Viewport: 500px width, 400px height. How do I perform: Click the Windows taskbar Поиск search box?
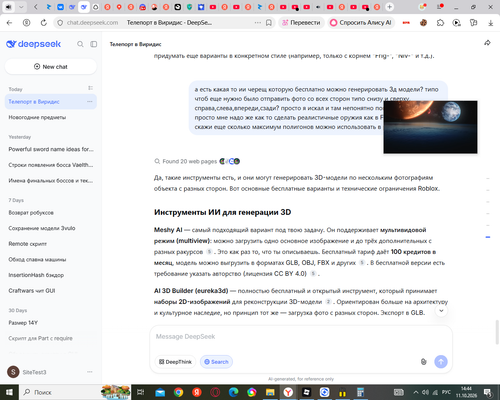(60, 392)
